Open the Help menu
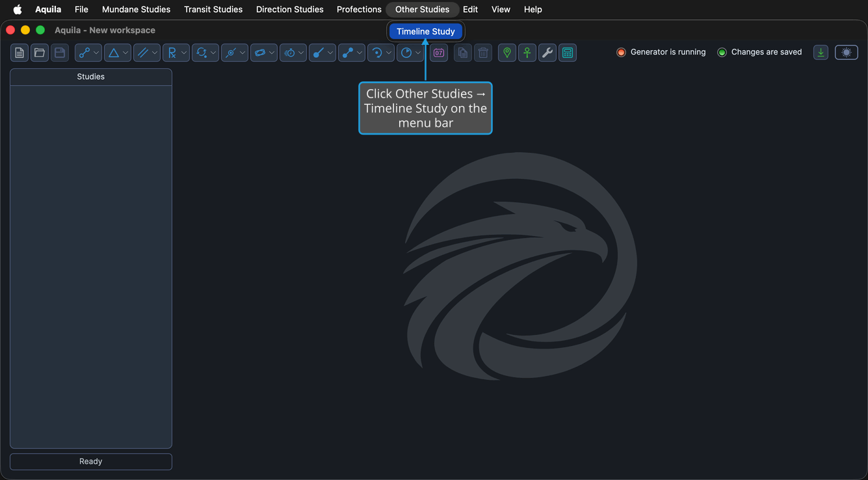The image size is (868, 480). (x=533, y=9)
